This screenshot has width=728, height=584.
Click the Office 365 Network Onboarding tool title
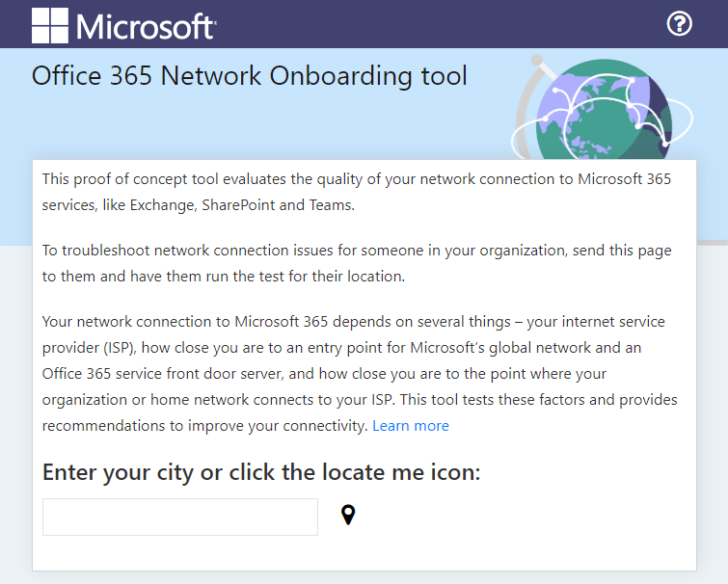pos(250,76)
